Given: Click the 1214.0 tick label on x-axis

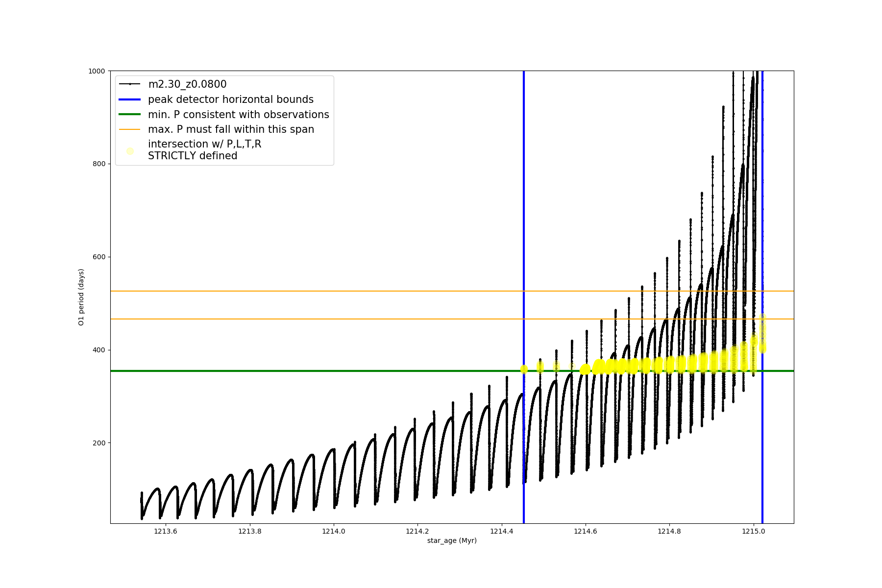Looking at the screenshot, I should pyautogui.click(x=334, y=531).
